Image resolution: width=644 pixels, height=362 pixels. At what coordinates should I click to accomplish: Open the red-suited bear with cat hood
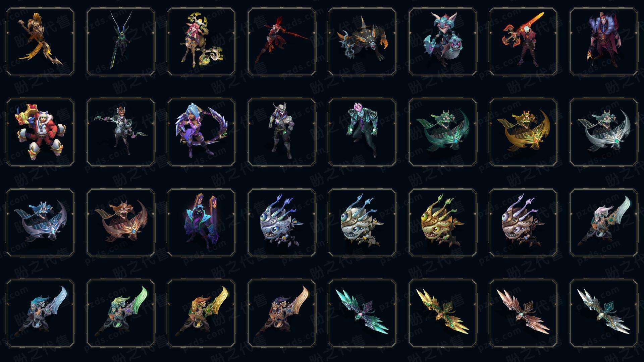(x=40, y=132)
